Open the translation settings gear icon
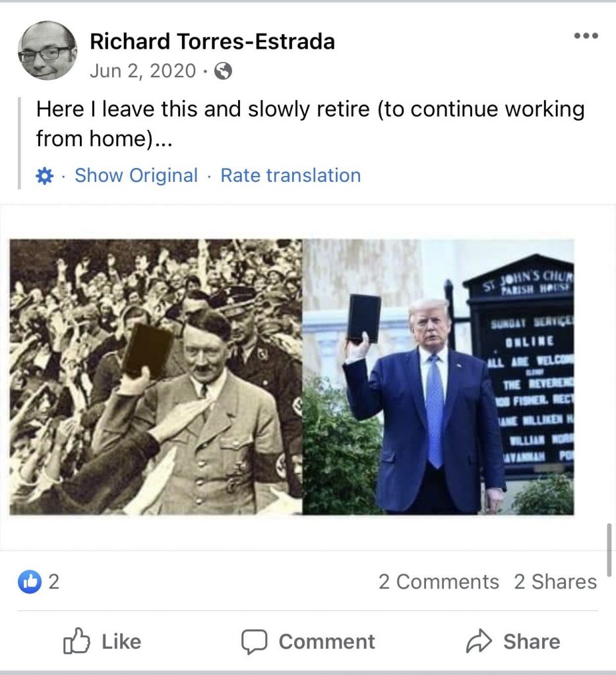The width and height of the screenshot is (616, 675). tap(44, 175)
